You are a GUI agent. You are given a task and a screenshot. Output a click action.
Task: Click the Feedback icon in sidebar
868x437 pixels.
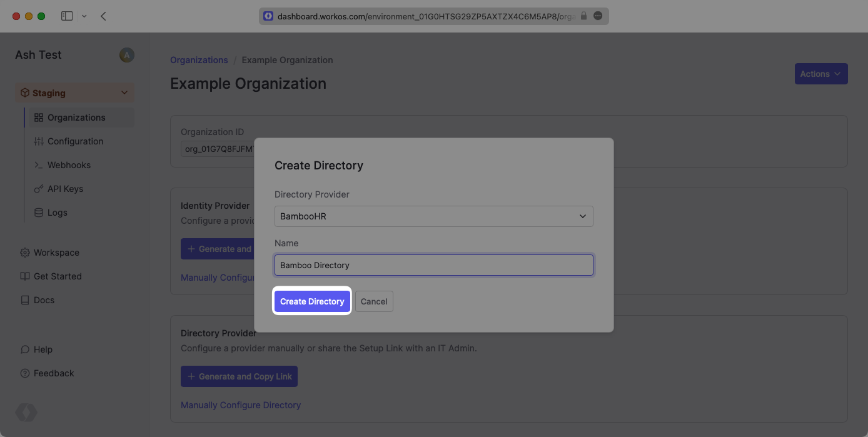[25, 373]
